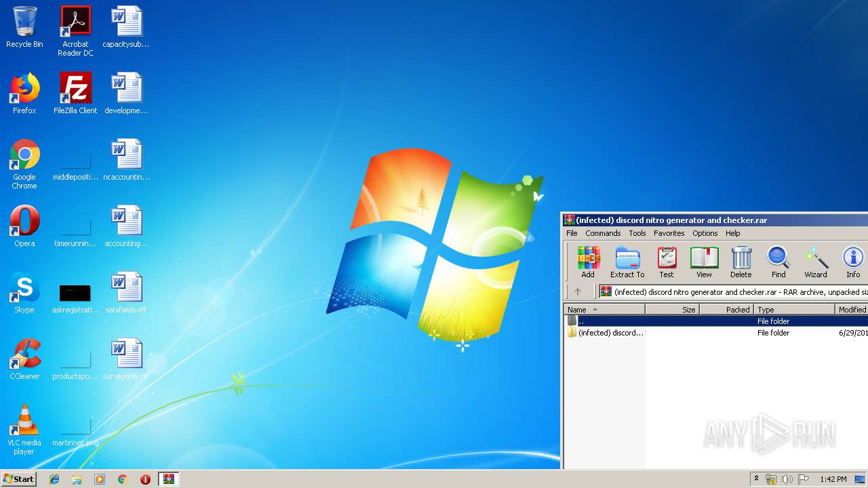
Task: Select the accounting... Word document icon
Action: 126,226
